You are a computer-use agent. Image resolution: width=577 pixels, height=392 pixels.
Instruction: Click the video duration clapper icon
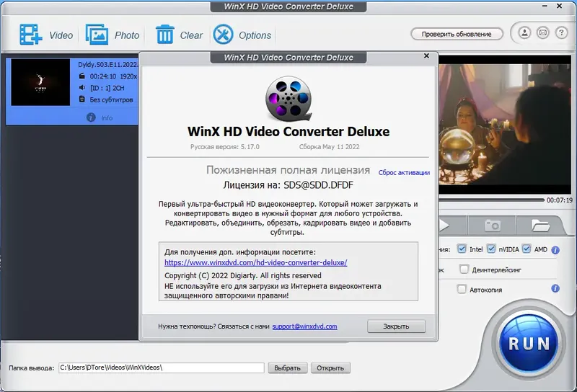(x=82, y=76)
